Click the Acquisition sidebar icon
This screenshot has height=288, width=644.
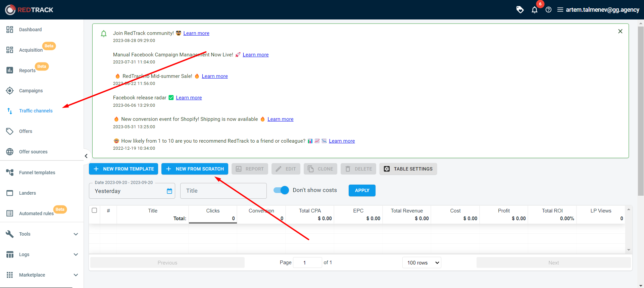tap(10, 50)
